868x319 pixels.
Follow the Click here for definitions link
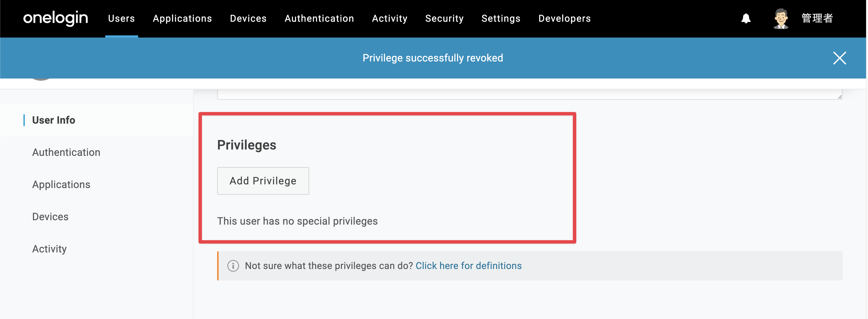tap(469, 266)
